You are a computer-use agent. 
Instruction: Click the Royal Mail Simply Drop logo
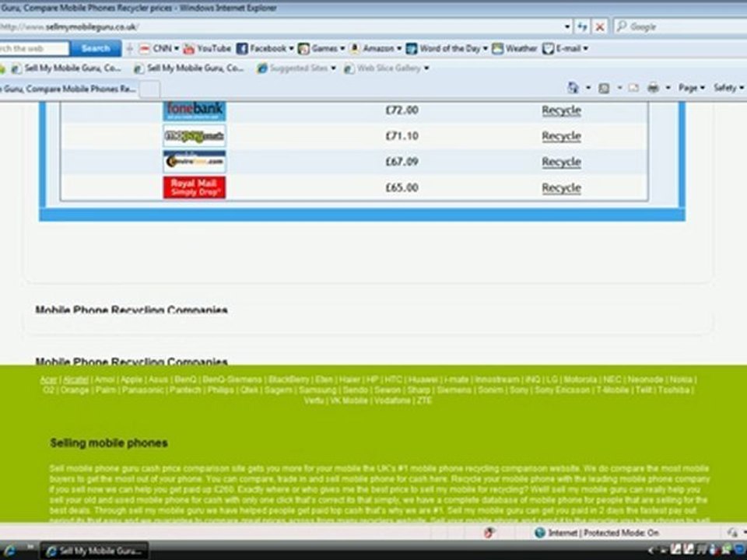click(x=195, y=187)
